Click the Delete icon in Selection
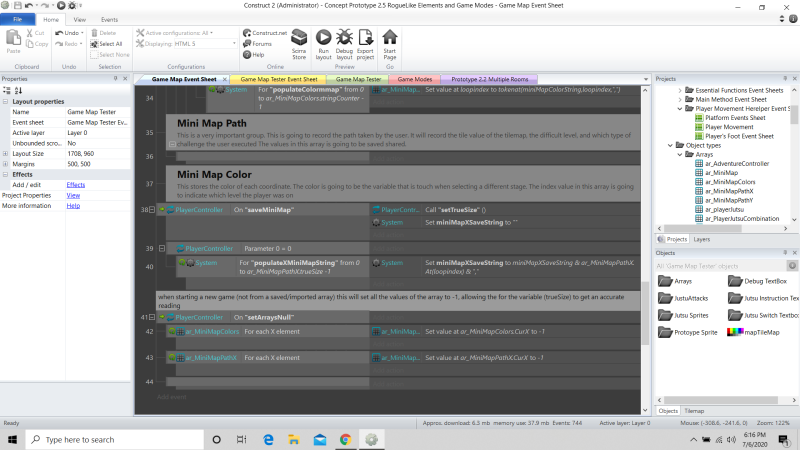The image size is (800, 450). (x=94, y=33)
